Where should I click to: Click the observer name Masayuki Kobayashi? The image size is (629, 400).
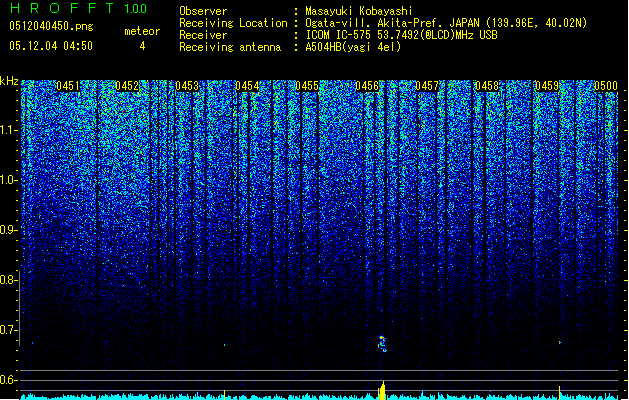359,11
